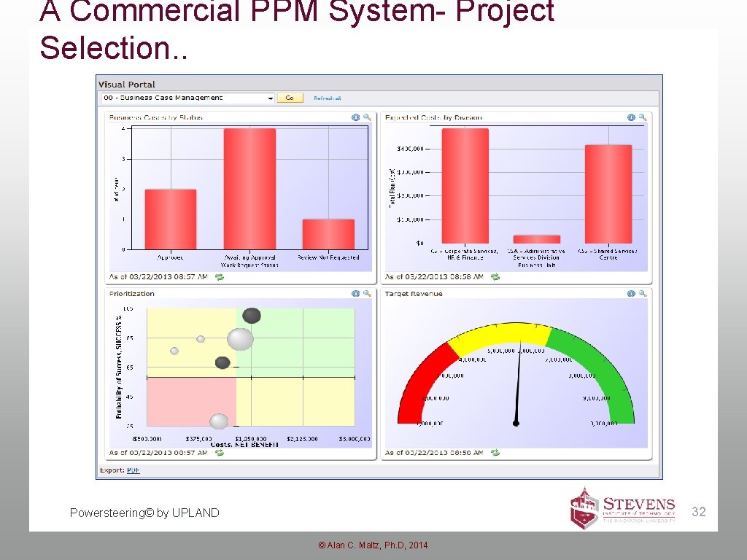This screenshot has width=747, height=560.
Task: Click magnifier icon on Prioritization panel
Action: click(367, 293)
